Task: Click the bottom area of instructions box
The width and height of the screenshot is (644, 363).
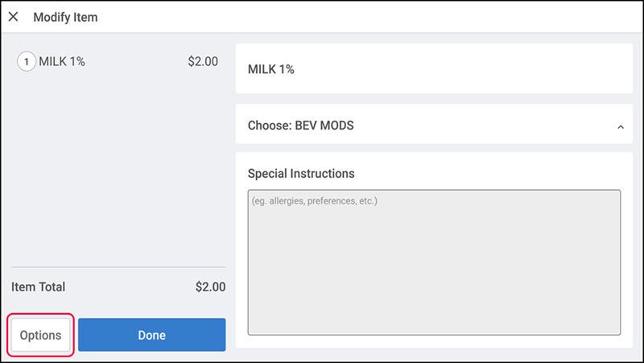Action: (x=434, y=312)
